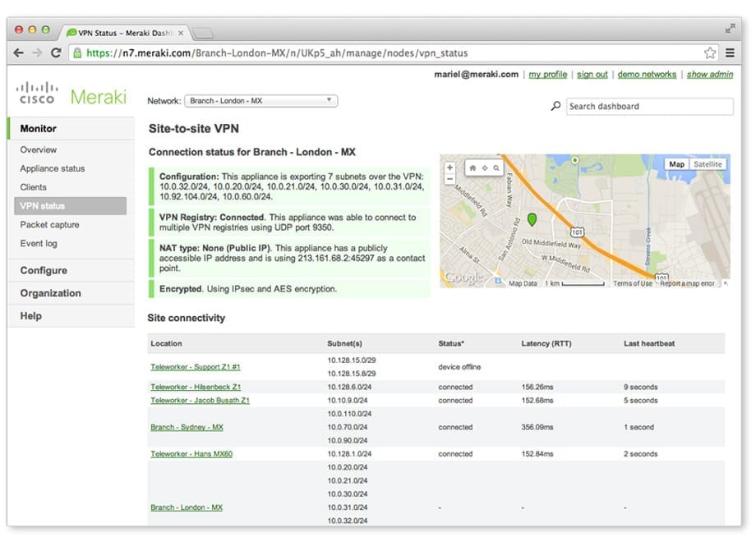
Task: Click the show admin link
Action: [x=710, y=74]
